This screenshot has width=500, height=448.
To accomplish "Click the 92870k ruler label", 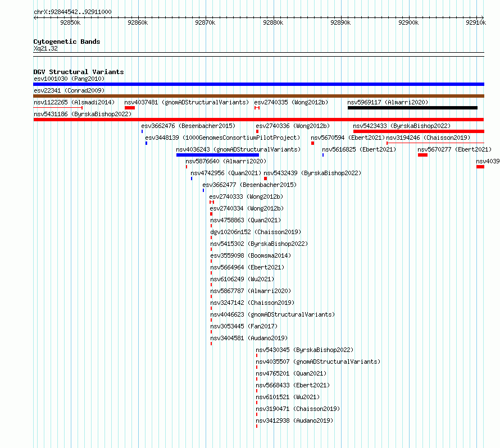I will [x=205, y=22].
